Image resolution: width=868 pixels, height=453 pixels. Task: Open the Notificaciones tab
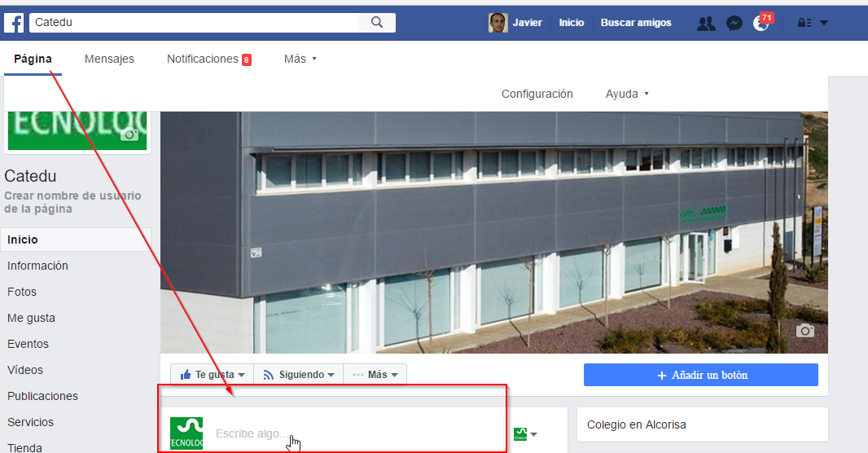tap(208, 59)
